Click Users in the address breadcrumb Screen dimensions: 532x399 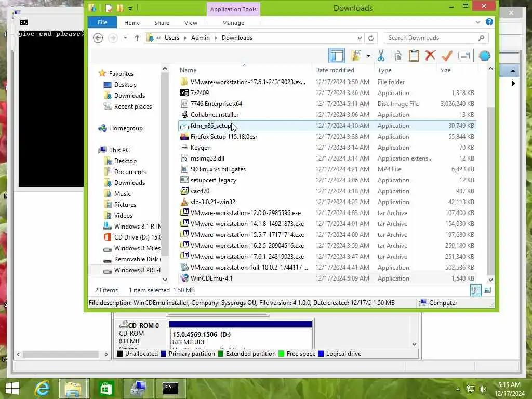[171, 38]
